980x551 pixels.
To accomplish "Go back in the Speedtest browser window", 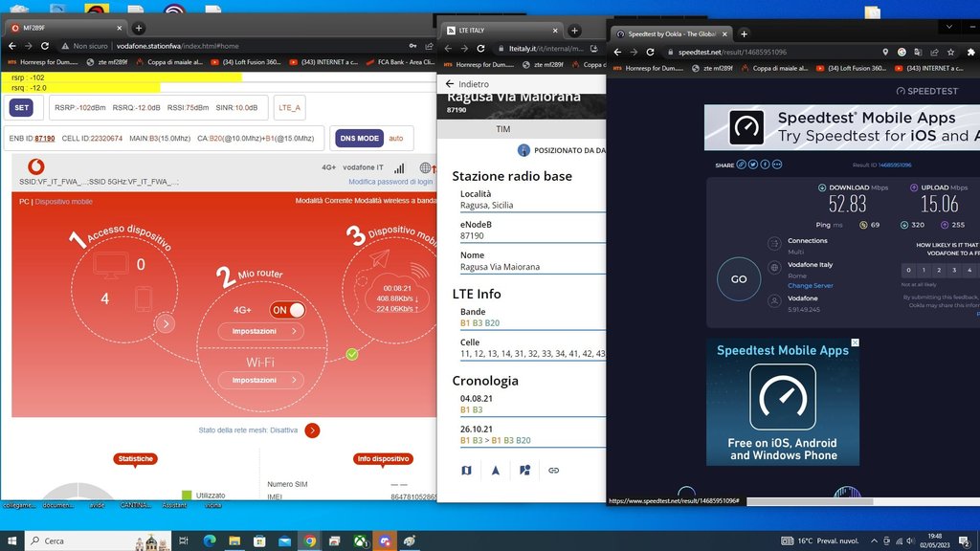I will 617,52.
